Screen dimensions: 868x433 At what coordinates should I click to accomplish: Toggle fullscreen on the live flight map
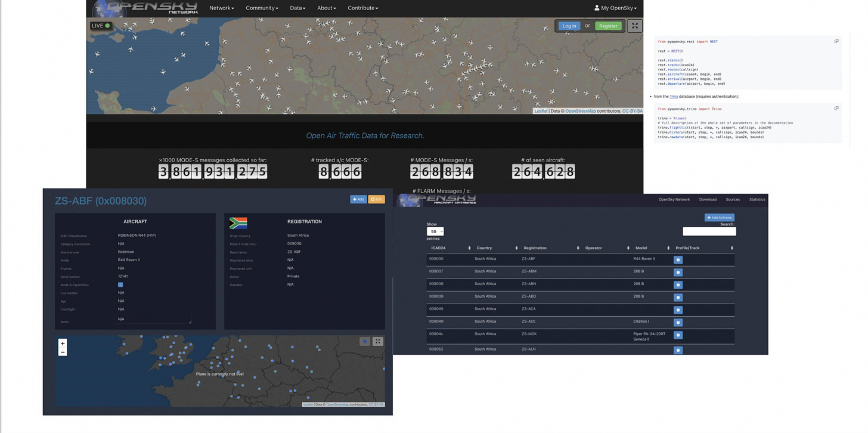point(635,26)
